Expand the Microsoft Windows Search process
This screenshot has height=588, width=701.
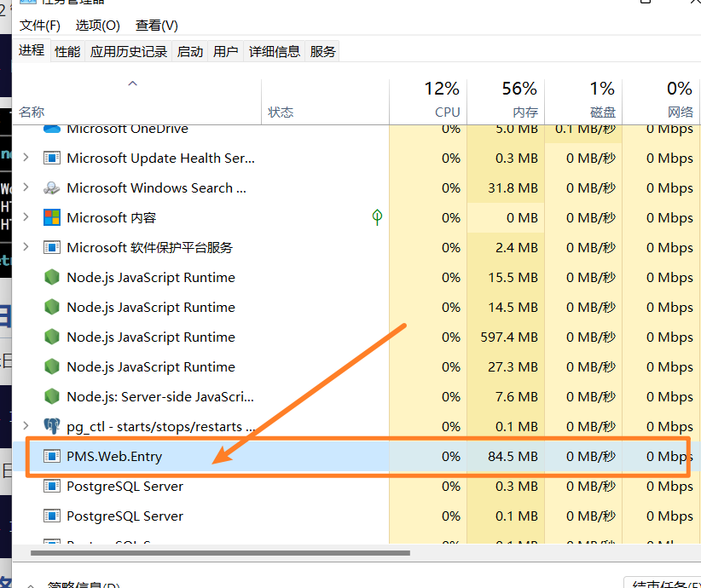26,187
